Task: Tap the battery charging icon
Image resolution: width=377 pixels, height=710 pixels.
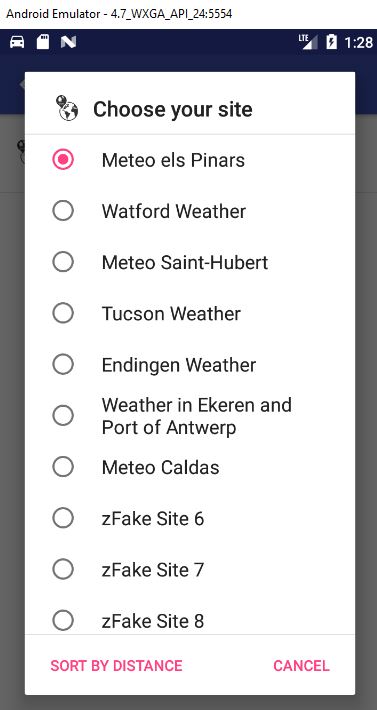Action: [x=331, y=42]
